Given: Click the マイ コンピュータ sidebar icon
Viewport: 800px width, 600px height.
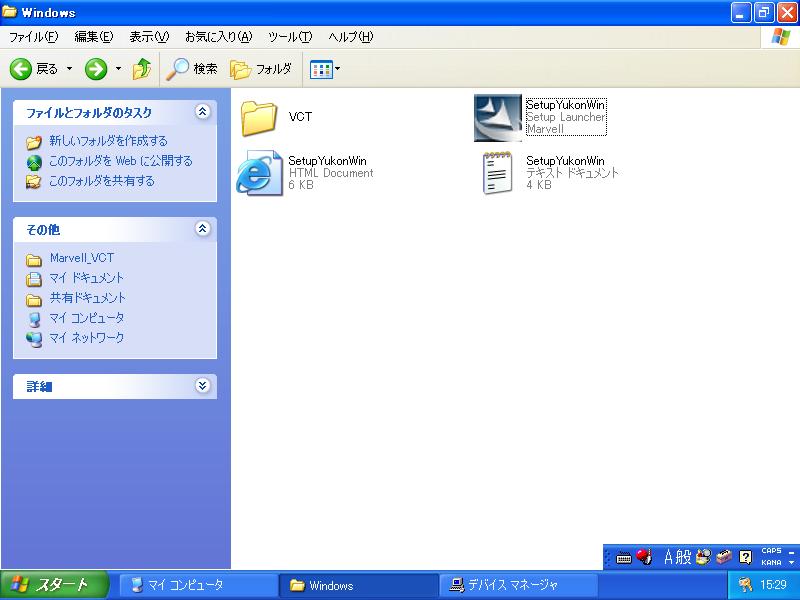Looking at the screenshot, I should [x=34, y=319].
